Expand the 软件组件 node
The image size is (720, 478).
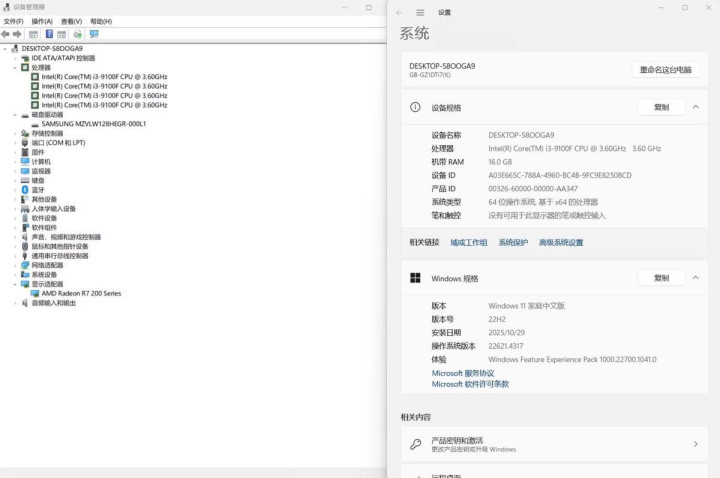tap(15, 228)
